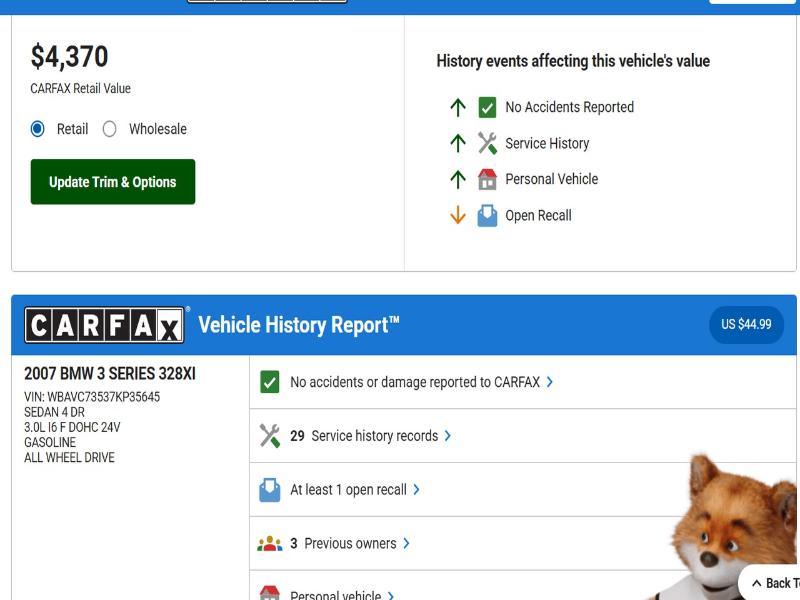This screenshot has width=800, height=600.
Task: Select the Retail radio button
Action: 38,129
